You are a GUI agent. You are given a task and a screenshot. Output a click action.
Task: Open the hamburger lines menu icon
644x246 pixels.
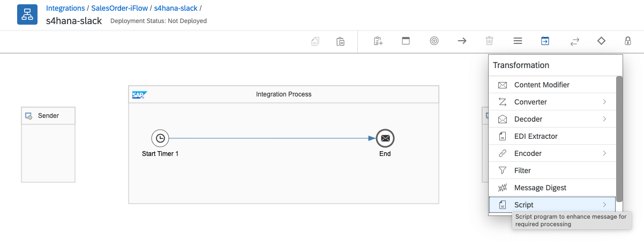click(518, 41)
